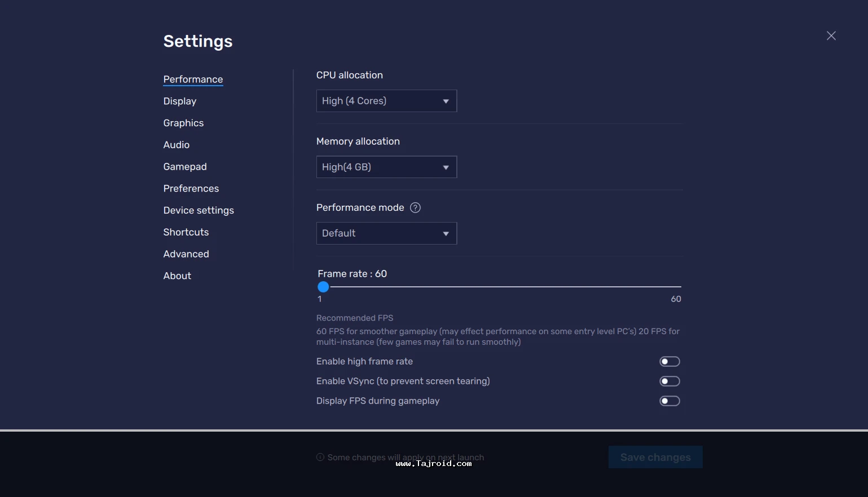
Task: Click the Frame rate slider handle
Action: 323,287
